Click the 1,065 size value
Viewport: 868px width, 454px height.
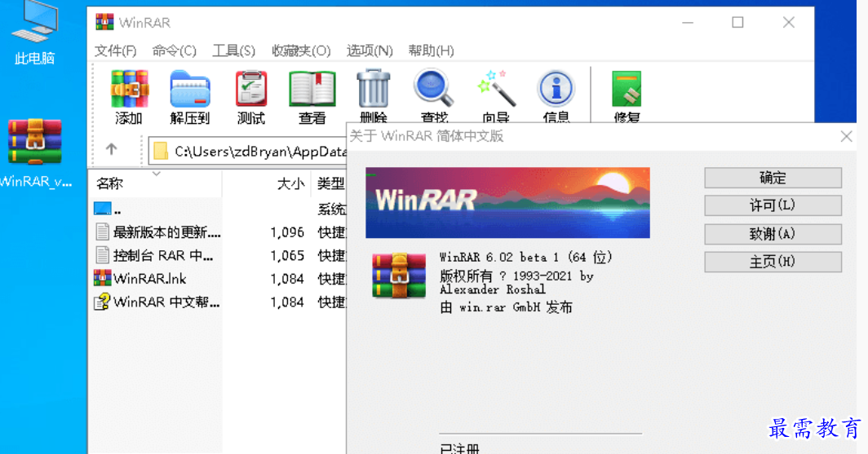click(x=287, y=255)
